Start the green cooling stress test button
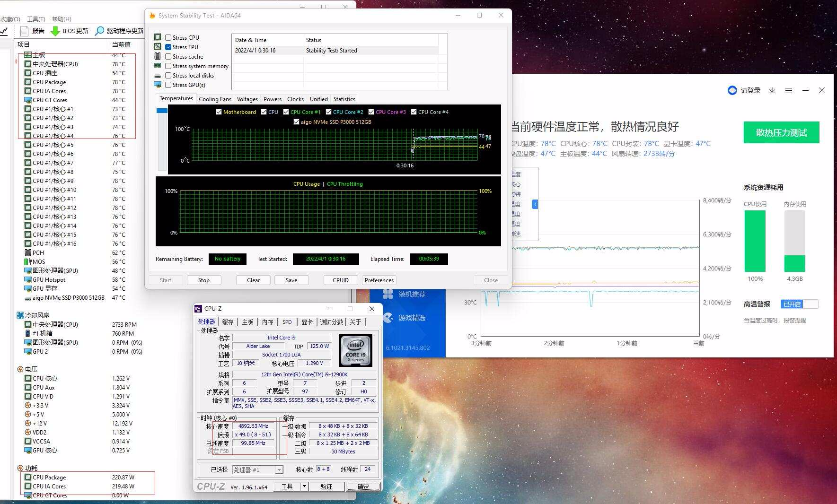Image resolution: width=837 pixels, height=504 pixels. [x=781, y=132]
